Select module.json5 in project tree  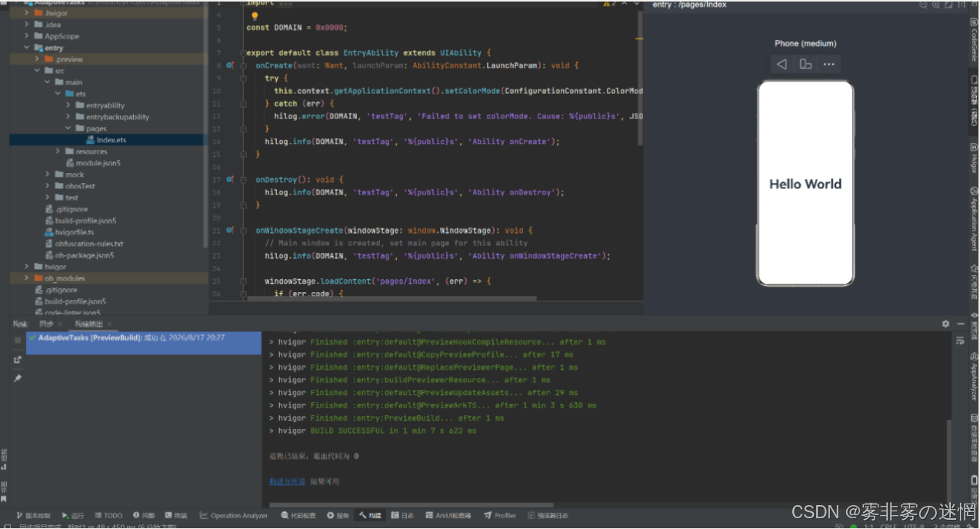[92, 163]
